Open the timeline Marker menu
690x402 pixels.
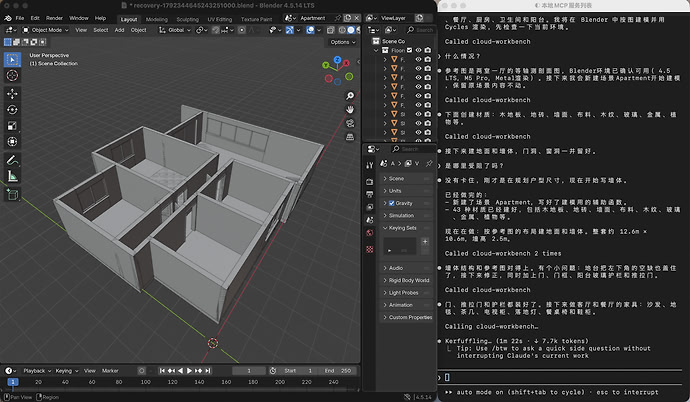110,371
